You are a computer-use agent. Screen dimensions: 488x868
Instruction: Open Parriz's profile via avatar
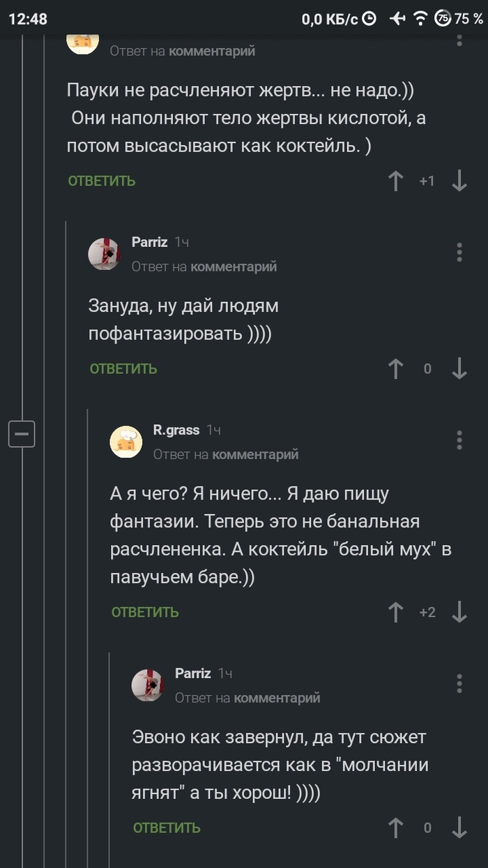click(105, 254)
